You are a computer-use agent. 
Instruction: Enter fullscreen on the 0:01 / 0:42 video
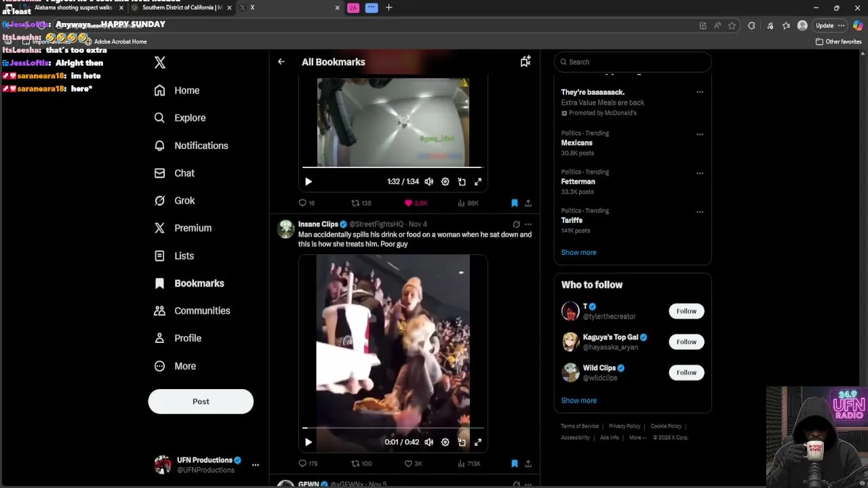click(478, 442)
